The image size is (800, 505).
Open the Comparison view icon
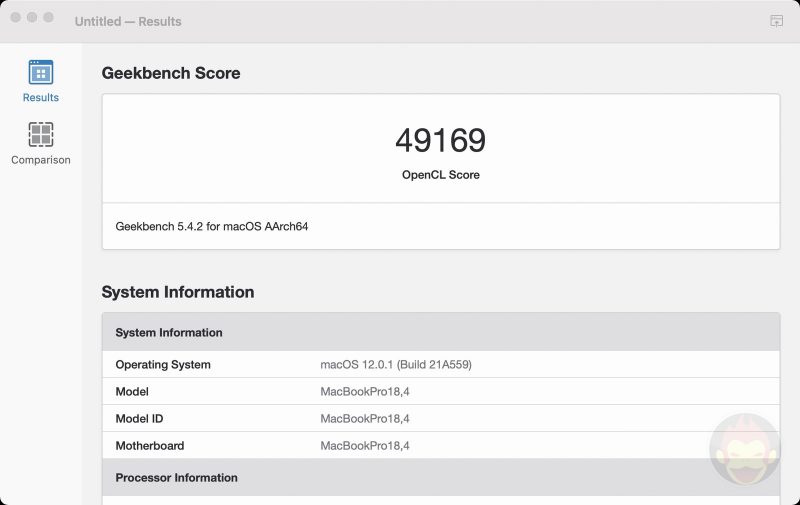click(41, 135)
